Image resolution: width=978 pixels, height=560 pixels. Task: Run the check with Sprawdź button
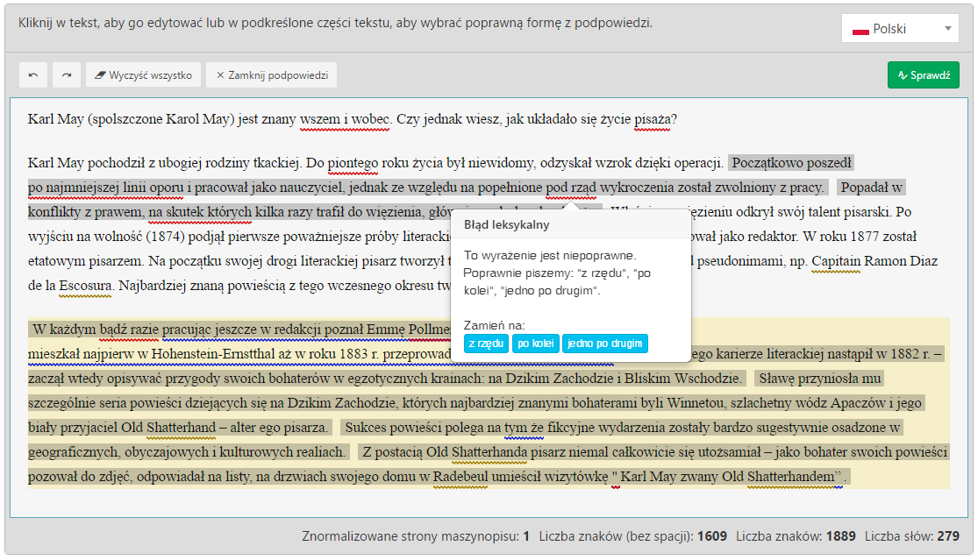pyautogui.click(x=923, y=75)
